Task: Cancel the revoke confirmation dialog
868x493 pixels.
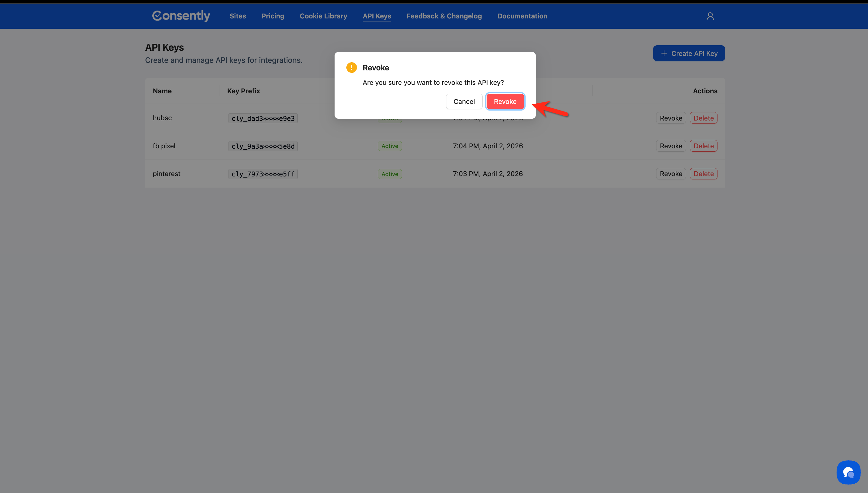Action: click(464, 101)
